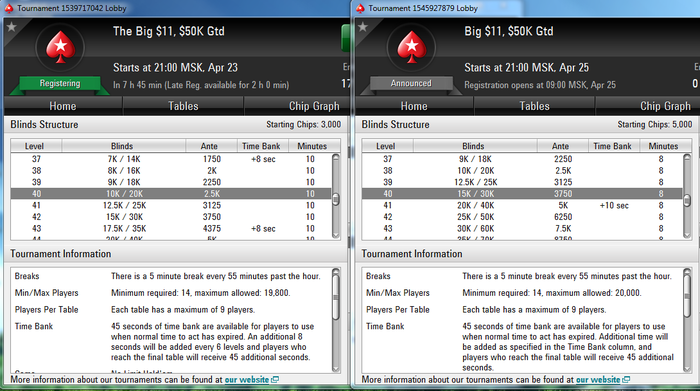Select level 42 row '25K / 50K' in right table
The width and height of the screenshot is (700, 391).
coord(523,217)
